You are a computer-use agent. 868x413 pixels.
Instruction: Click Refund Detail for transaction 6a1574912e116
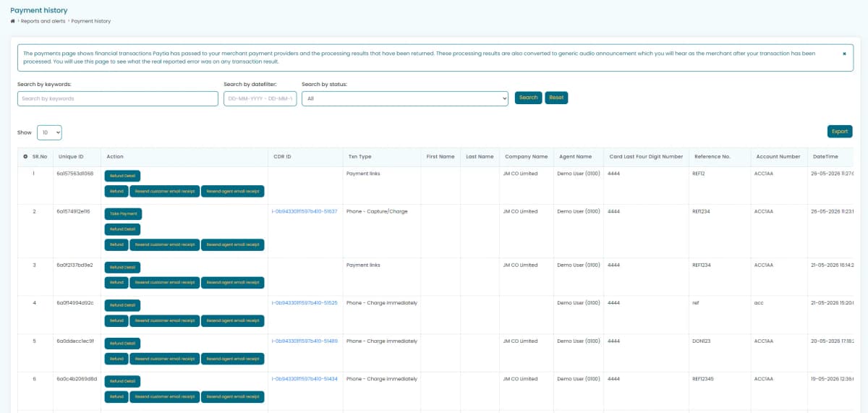(x=122, y=229)
